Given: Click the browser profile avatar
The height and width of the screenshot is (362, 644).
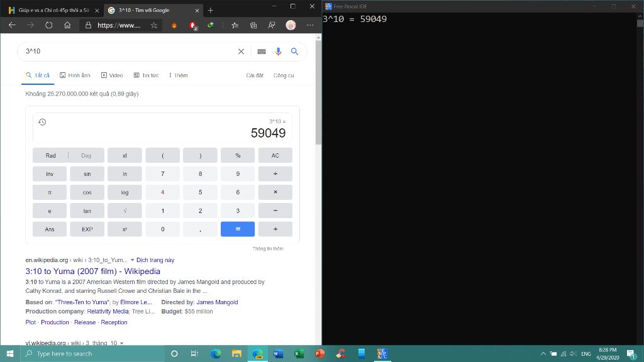Looking at the screenshot, I should coord(291,25).
